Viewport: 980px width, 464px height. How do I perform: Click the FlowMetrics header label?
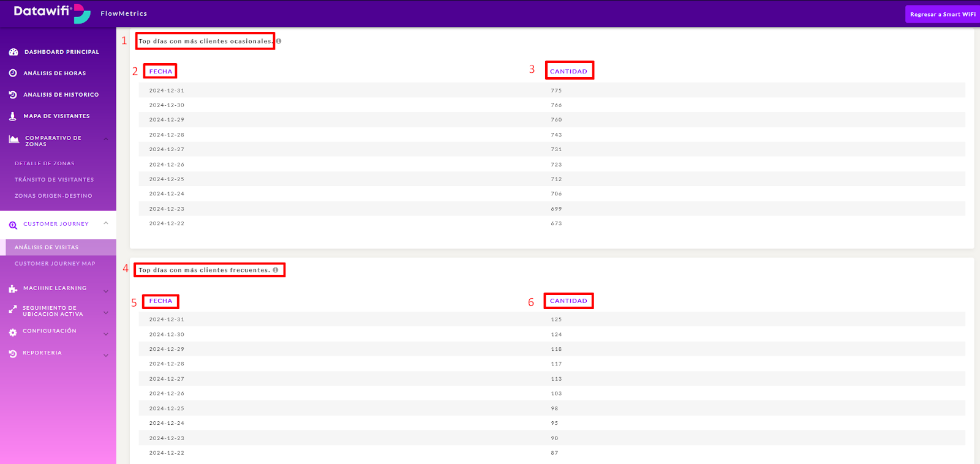124,13
